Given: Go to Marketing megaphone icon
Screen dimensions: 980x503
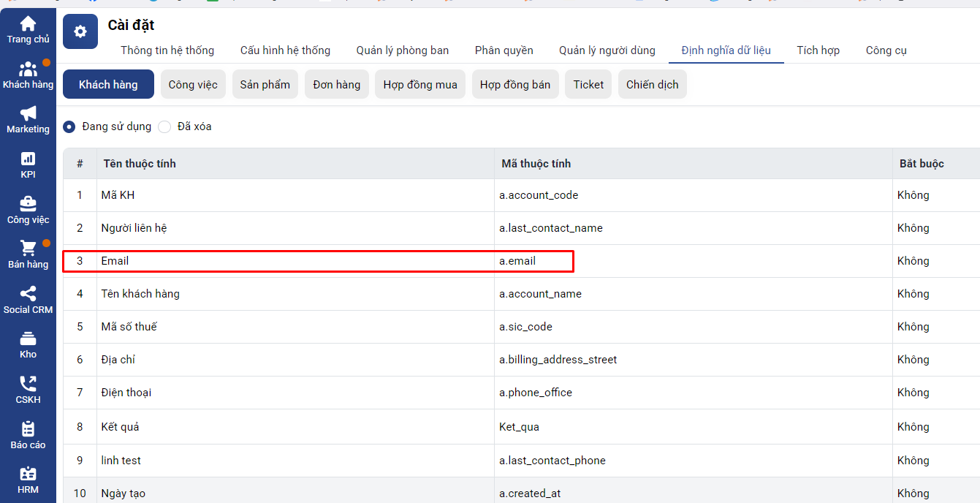Looking at the screenshot, I should click(x=28, y=114).
